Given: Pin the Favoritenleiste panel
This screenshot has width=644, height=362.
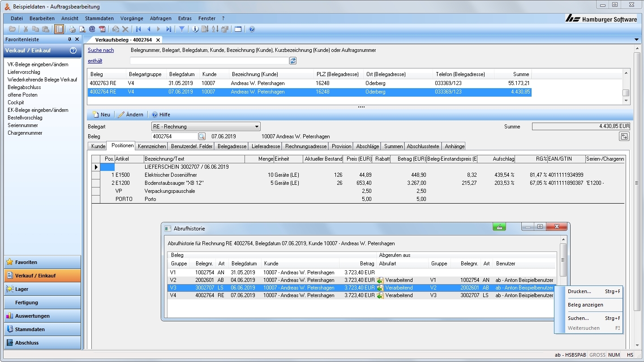Looking at the screenshot, I should 69,40.
